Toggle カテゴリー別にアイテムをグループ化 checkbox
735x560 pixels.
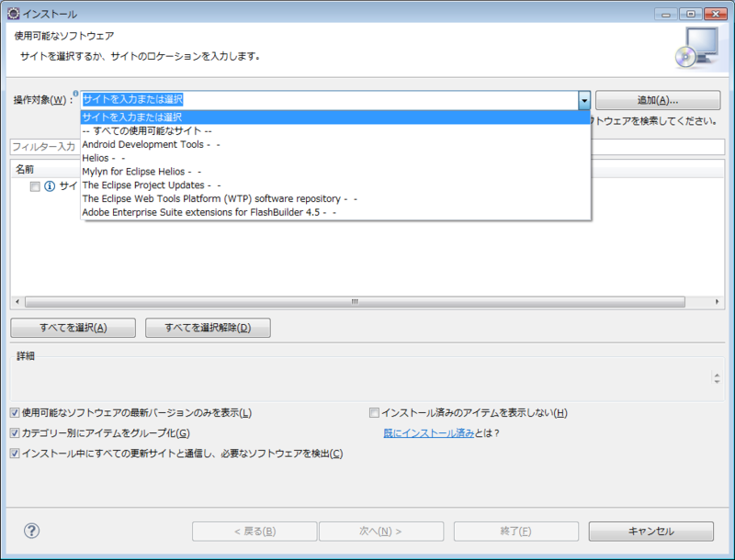[15, 432]
